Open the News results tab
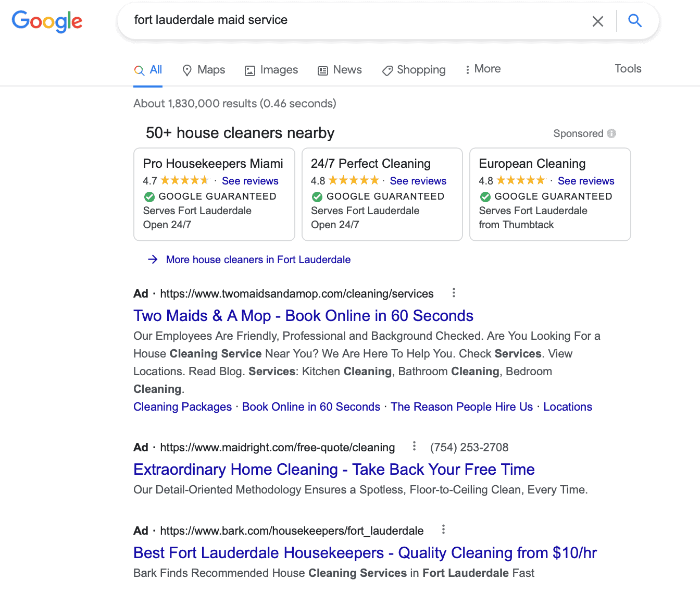This screenshot has height=592, width=700. tap(340, 70)
